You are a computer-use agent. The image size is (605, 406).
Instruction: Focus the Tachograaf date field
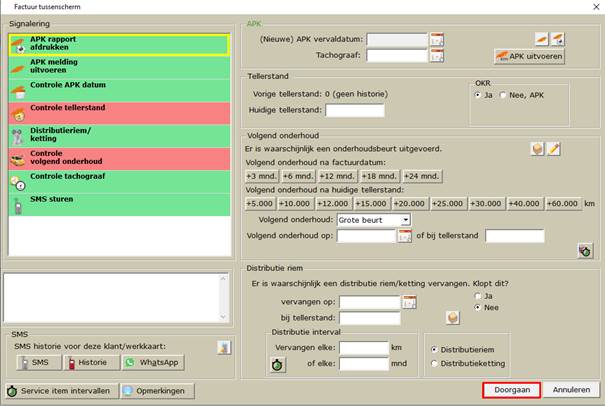click(x=397, y=56)
